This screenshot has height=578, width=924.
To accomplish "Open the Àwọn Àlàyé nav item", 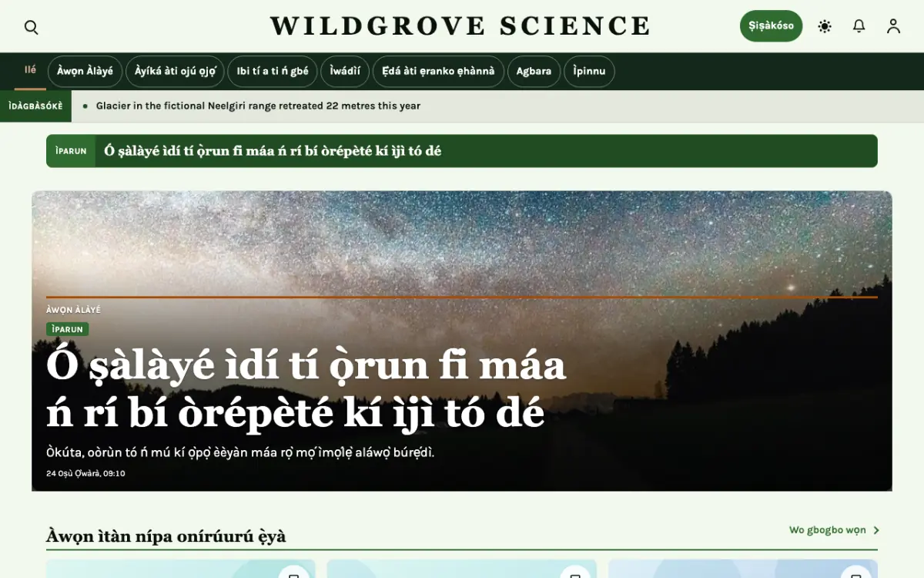I will [x=85, y=72].
